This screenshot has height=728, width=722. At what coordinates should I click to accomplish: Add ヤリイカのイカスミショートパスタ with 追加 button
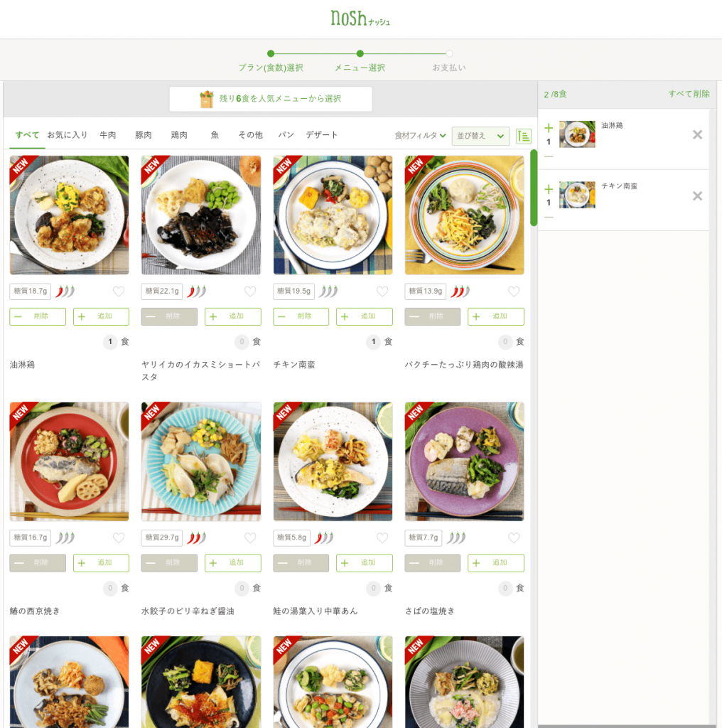(x=233, y=316)
